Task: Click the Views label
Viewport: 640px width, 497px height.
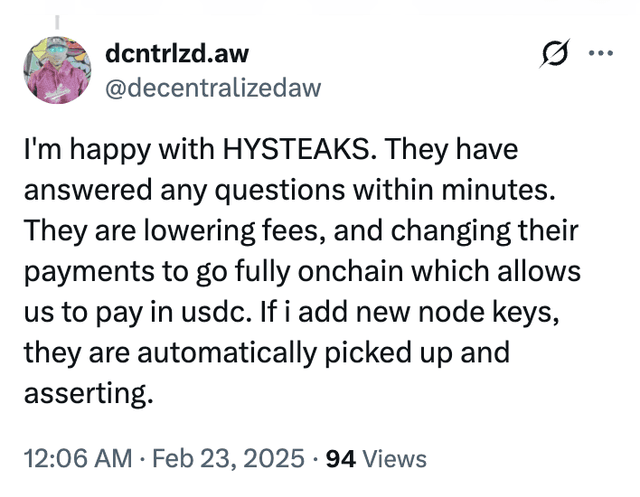Action: pyautogui.click(x=394, y=459)
